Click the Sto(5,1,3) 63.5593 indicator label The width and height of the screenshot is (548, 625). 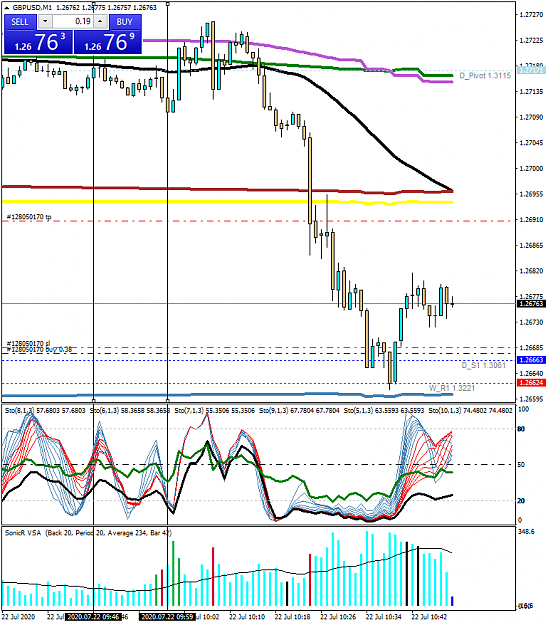click(384, 410)
